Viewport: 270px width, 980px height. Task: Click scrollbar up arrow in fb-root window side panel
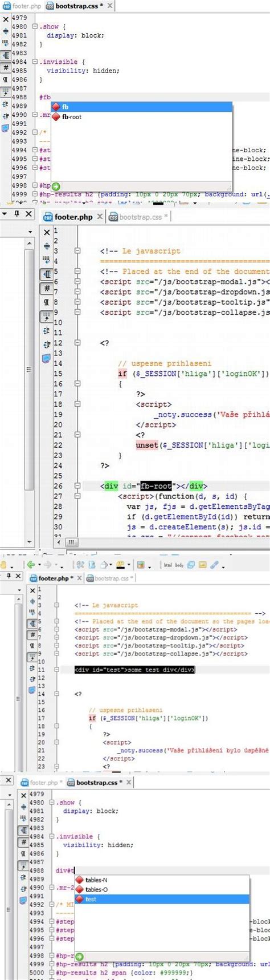pos(30,243)
